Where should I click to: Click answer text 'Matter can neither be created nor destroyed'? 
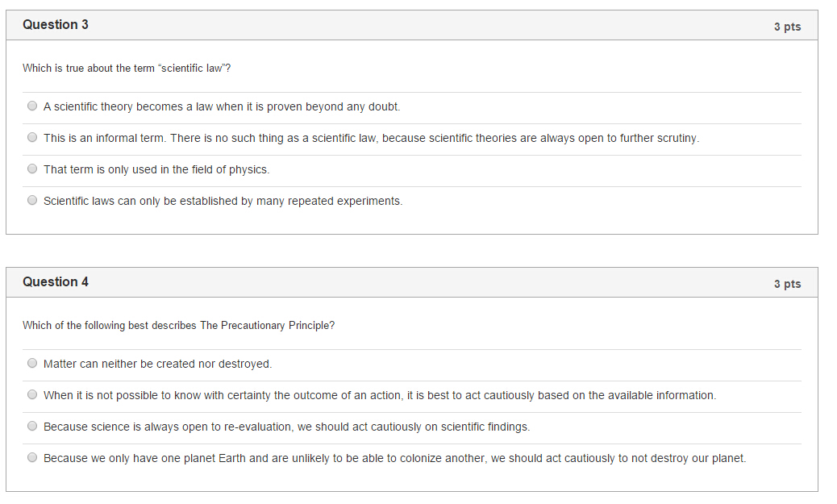coord(158,364)
